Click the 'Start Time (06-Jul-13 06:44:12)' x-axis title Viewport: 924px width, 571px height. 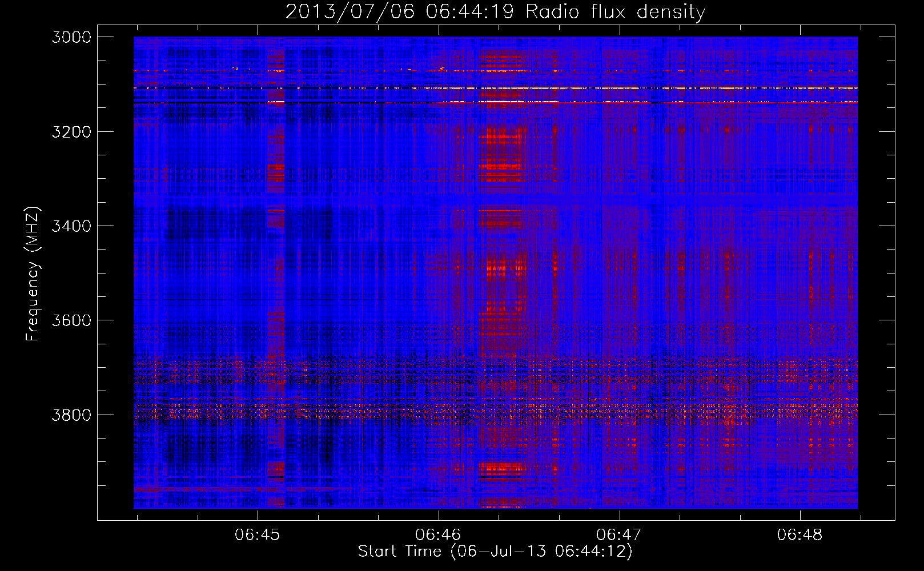(x=495, y=552)
